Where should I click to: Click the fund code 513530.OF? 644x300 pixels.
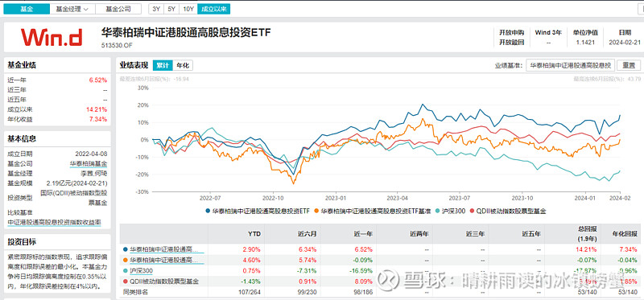(x=118, y=45)
